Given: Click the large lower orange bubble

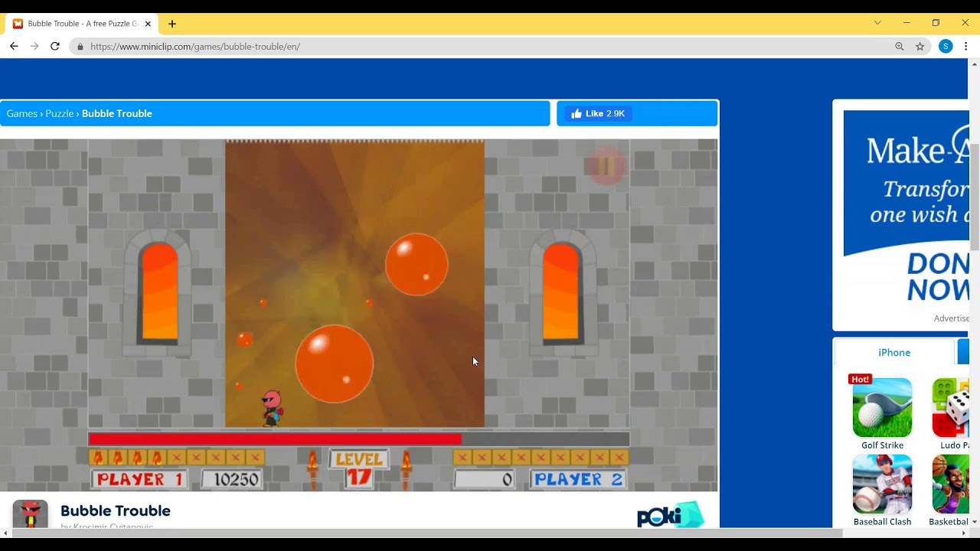Looking at the screenshot, I should coord(335,364).
